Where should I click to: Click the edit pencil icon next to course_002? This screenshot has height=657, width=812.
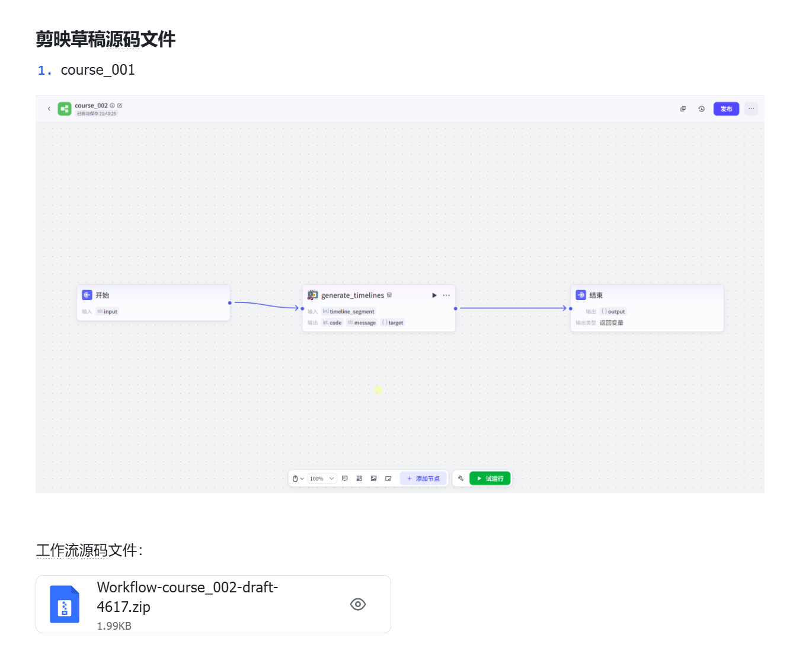click(x=120, y=106)
